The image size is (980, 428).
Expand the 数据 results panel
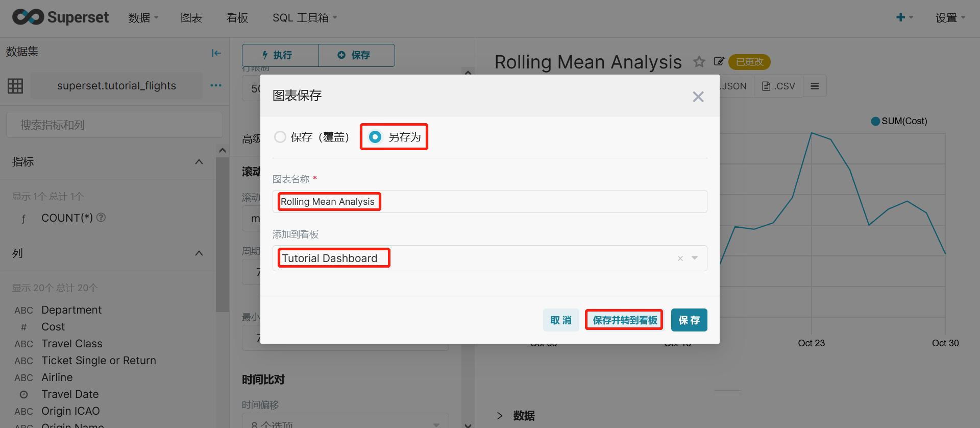click(516, 416)
